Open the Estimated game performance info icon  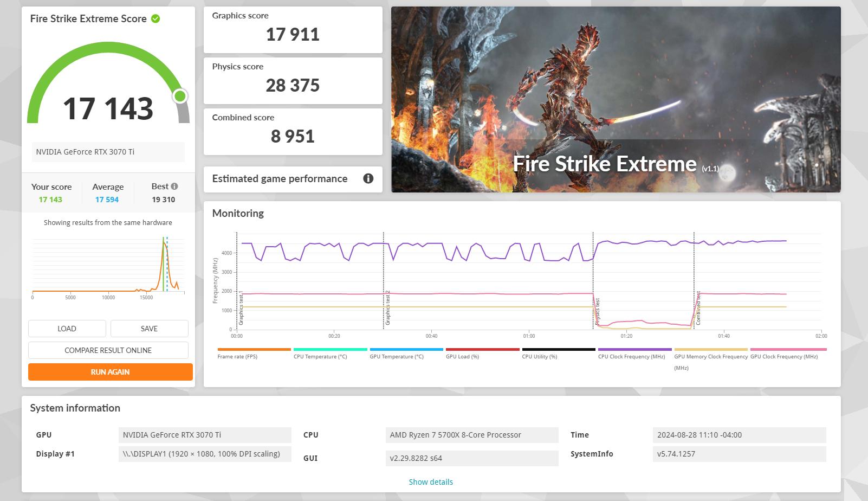click(x=368, y=178)
